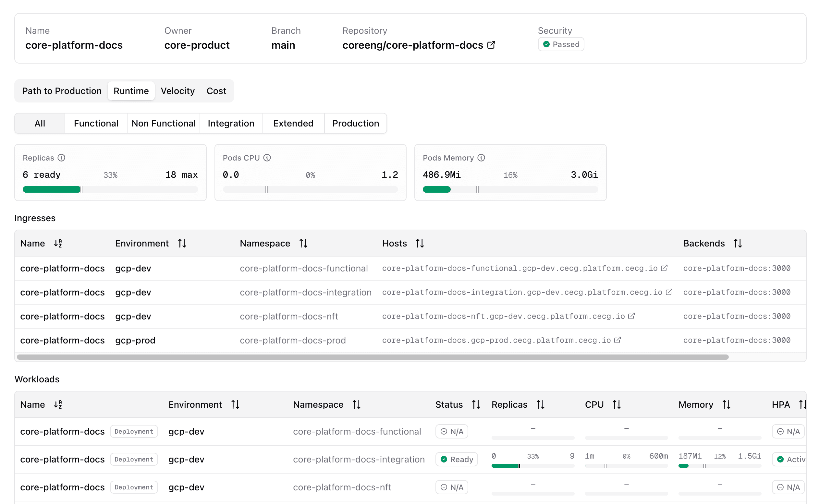Open external link for nft host
The height and width of the screenshot is (504, 819).
click(x=631, y=316)
